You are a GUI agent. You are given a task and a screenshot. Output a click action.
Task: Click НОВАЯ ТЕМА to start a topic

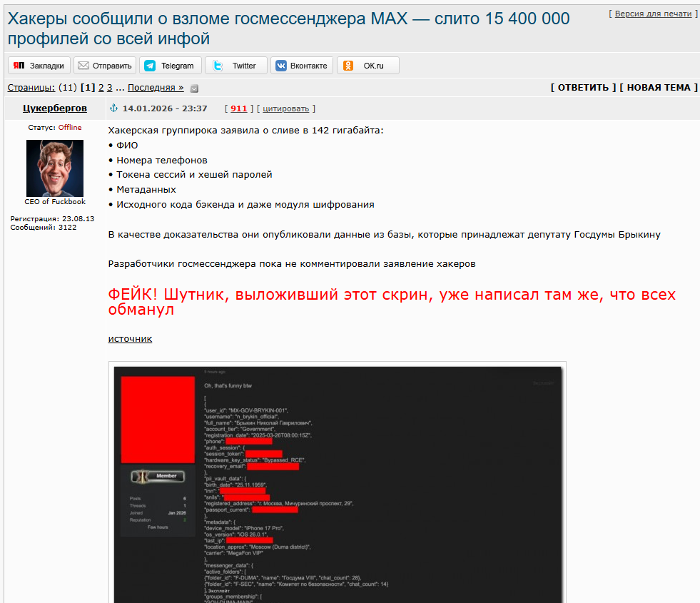click(x=659, y=88)
